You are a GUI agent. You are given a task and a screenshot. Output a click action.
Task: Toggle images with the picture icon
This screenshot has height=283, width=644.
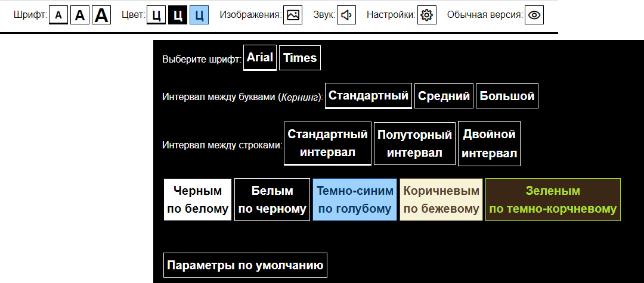tap(292, 15)
